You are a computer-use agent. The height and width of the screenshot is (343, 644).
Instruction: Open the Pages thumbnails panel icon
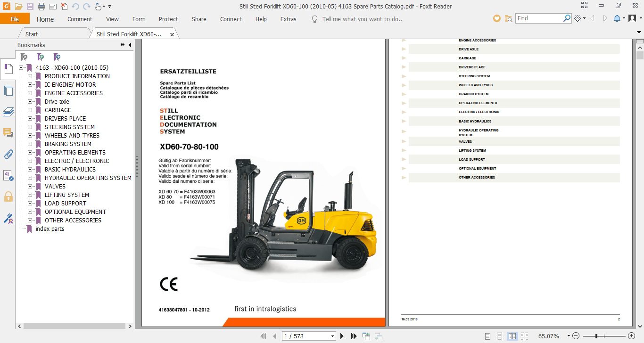click(x=8, y=91)
